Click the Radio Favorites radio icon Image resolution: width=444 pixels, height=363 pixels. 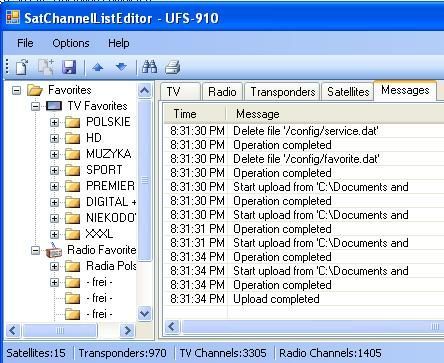(54, 250)
